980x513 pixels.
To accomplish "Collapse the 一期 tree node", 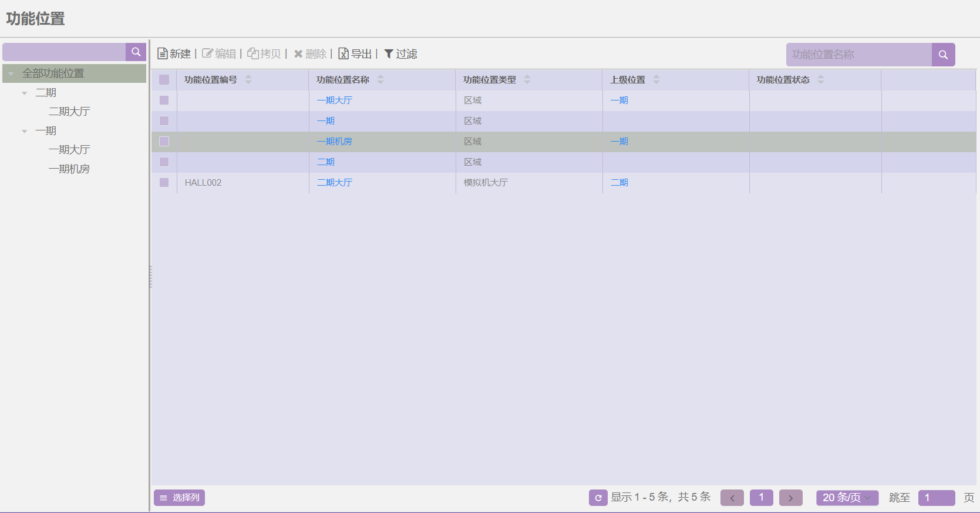I will pos(24,131).
